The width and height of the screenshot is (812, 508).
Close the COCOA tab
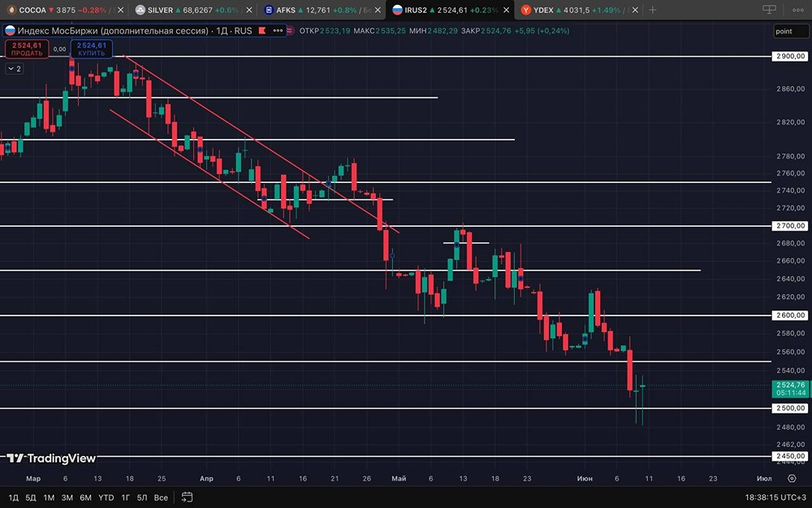click(121, 10)
